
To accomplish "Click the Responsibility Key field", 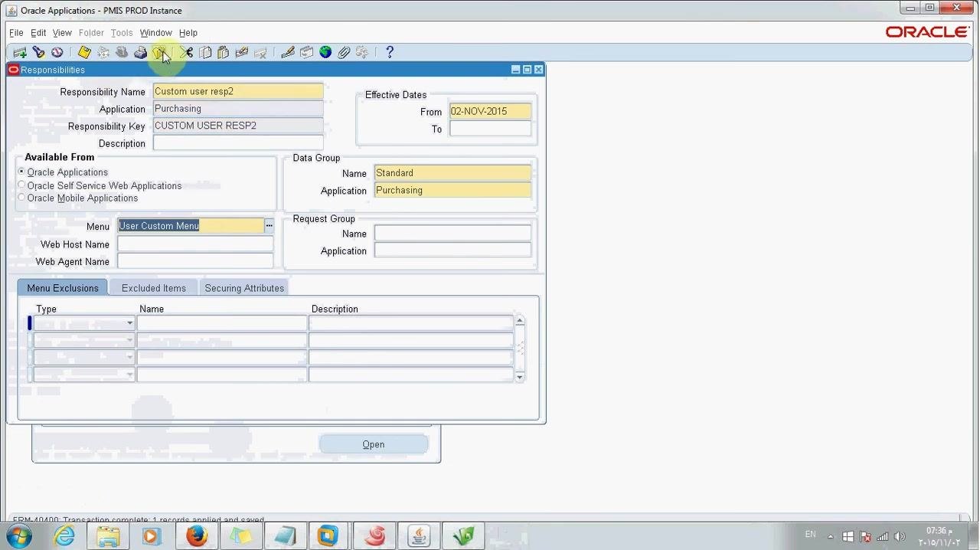I will click(238, 126).
